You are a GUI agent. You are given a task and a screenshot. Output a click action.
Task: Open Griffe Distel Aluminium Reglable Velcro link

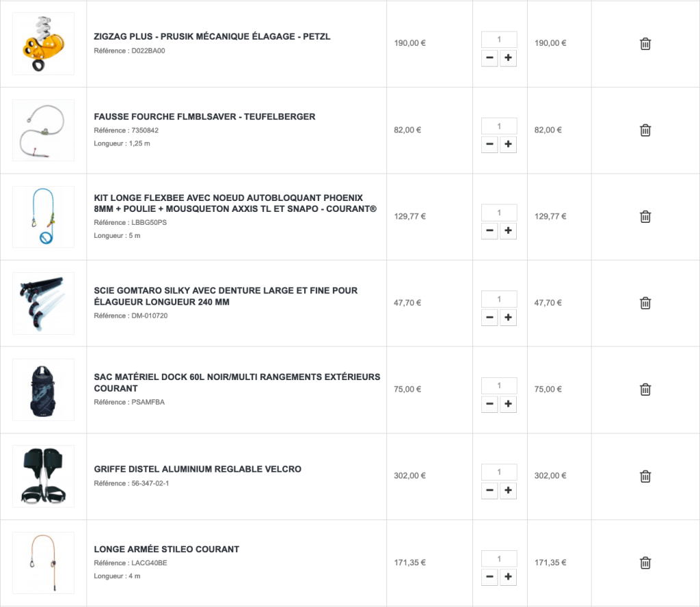[x=198, y=469]
